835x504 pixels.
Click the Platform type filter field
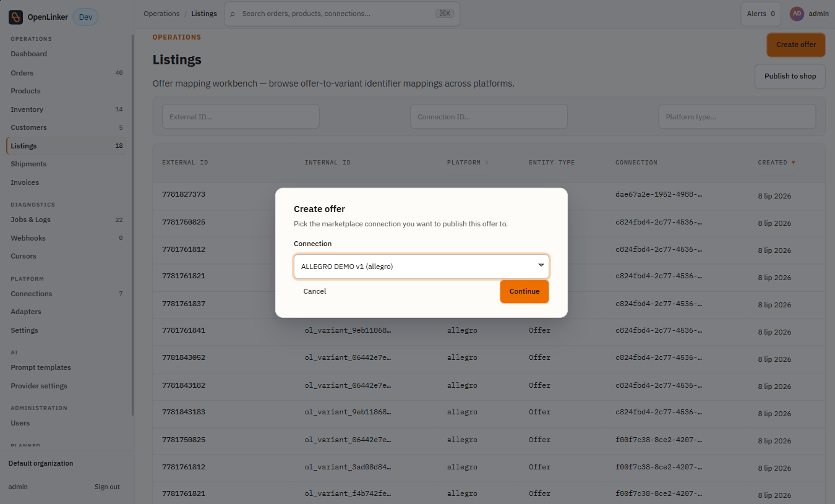737,116
